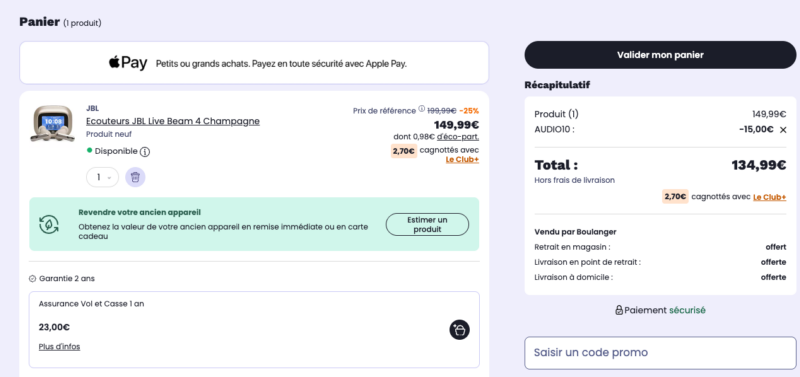
Task: Click Retrait en magasin row
Action: [660, 247]
